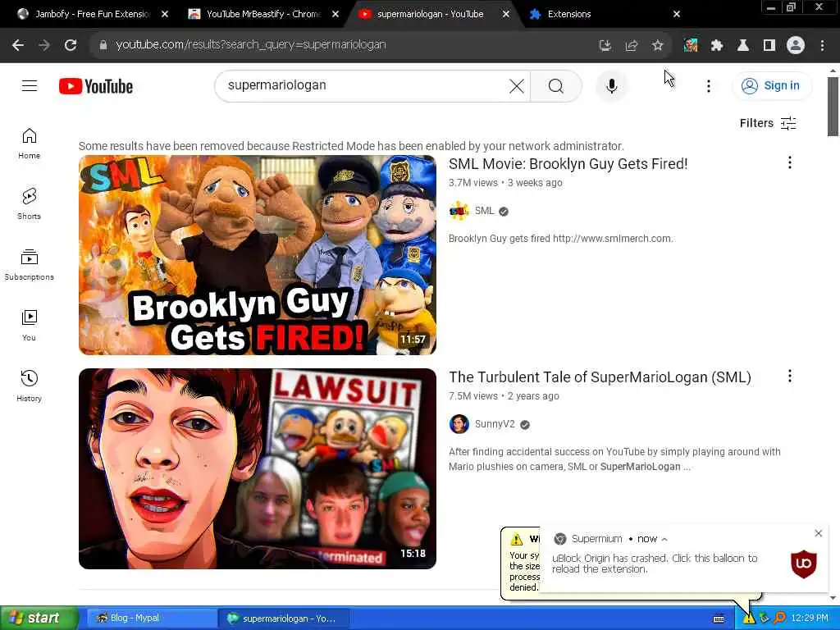Open the YouTube hamburger guide menu

point(30,85)
